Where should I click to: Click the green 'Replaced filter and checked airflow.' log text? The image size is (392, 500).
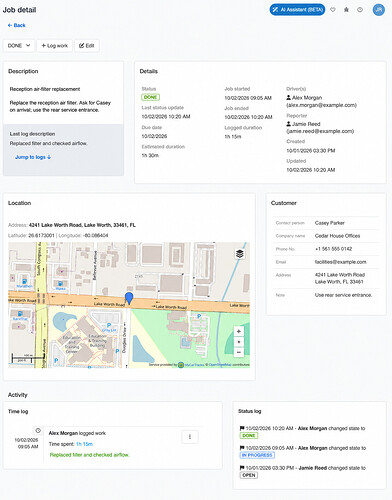tap(89, 455)
